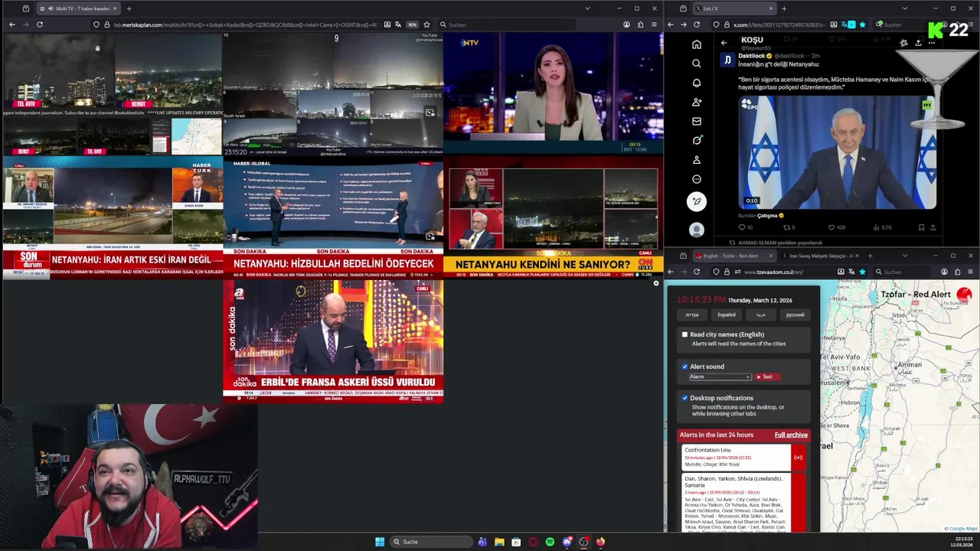
Task: Switch Tzofar language to русский
Action: click(795, 315)
